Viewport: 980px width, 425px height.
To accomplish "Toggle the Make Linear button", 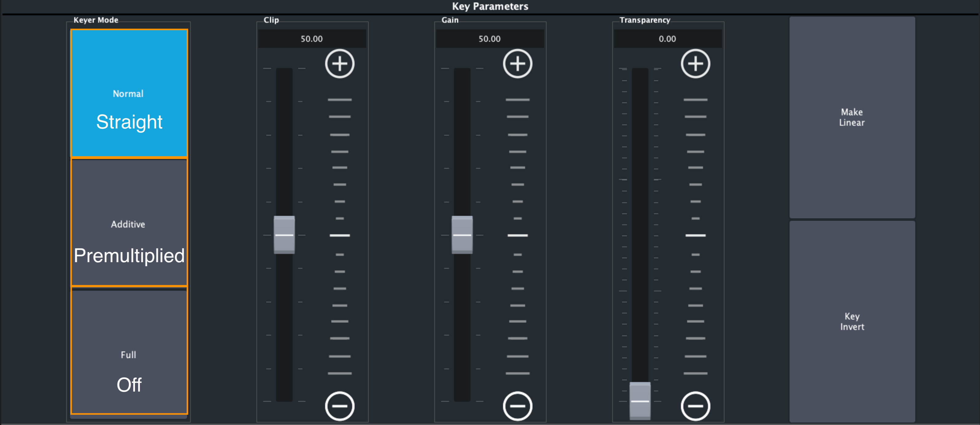I will 852,117.
